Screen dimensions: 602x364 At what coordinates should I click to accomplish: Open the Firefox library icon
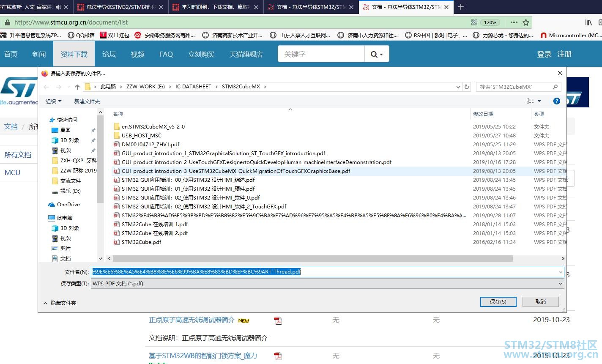tap(588, 22)
